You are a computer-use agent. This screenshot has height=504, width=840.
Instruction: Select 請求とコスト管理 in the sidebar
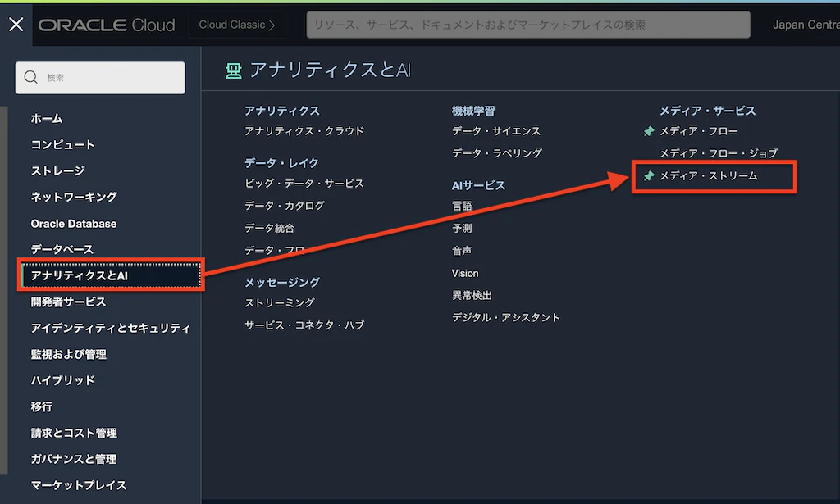pos(74,433)
